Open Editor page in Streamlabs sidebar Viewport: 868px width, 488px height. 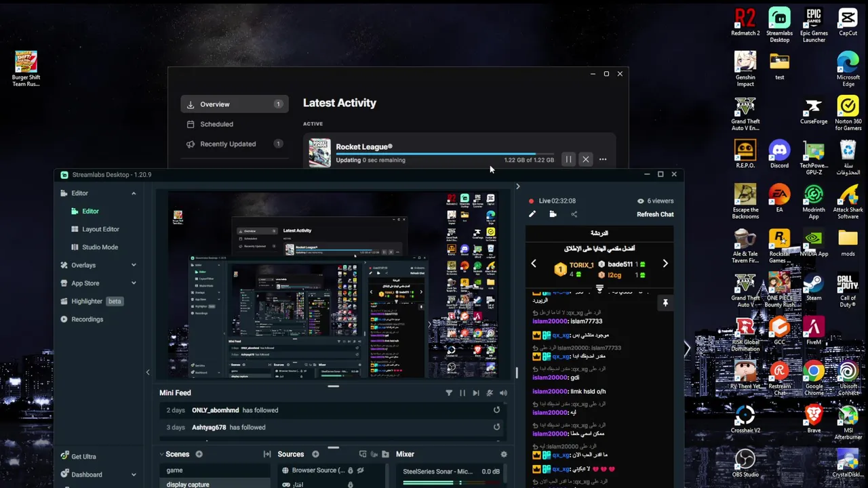pos(90,211)
